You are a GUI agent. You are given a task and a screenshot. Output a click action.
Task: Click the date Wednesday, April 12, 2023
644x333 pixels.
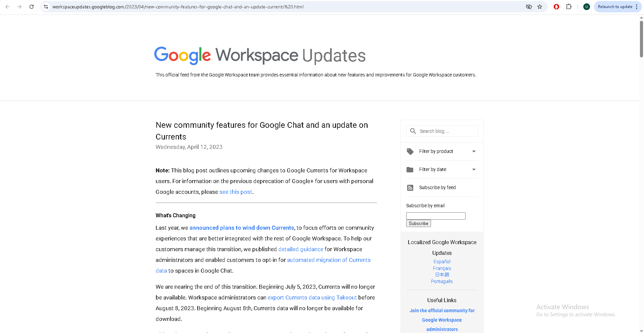[x=189, y=147]
